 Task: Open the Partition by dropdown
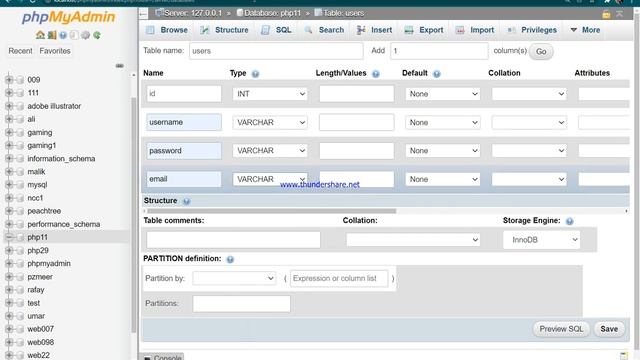click(x=234, y=278)
